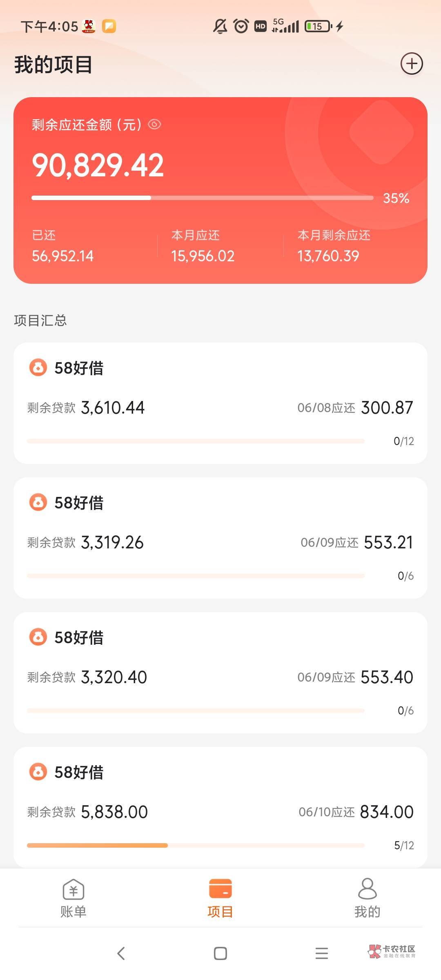Tap the 本月剩余应还 13,760.39 amount
Image resolution: width=441 pixels, height=980 pixels.
328,256
